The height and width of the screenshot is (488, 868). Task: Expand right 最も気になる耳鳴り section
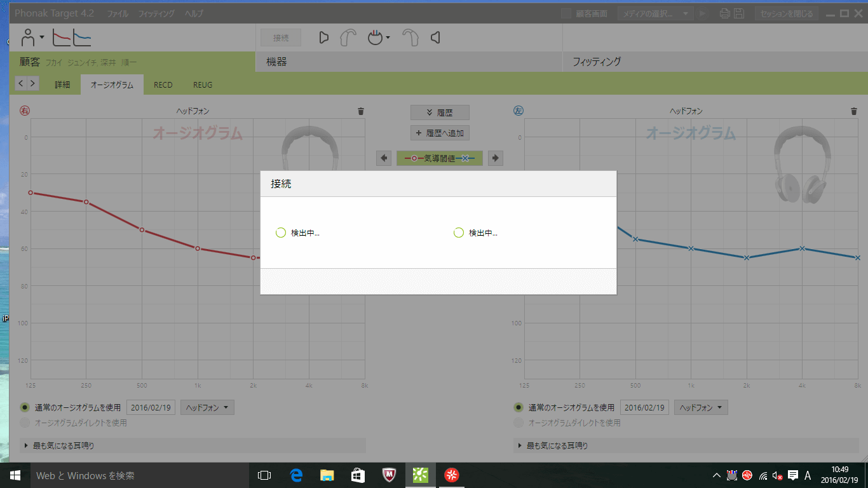pos(193,445)
